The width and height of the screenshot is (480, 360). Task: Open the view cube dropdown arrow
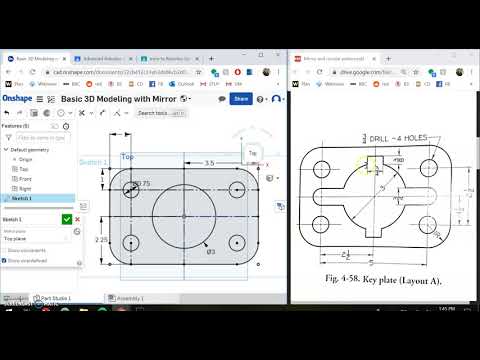(x=278, y=178)
